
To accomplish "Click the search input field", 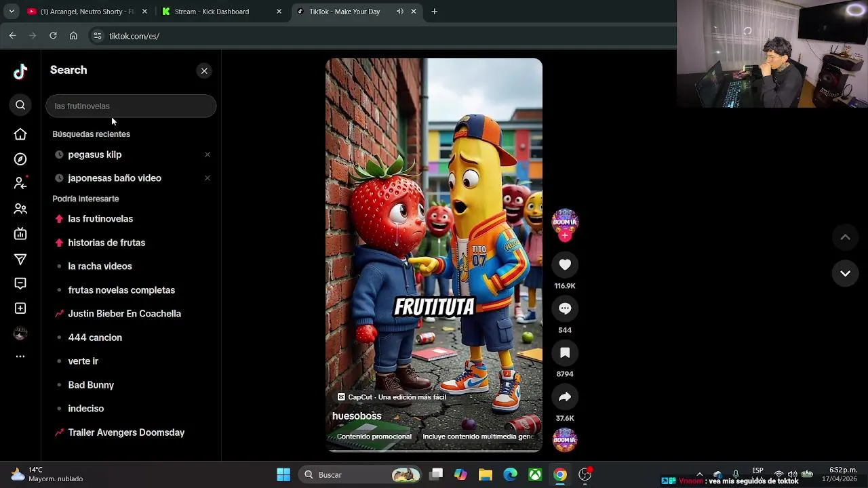I will point(131,106).
